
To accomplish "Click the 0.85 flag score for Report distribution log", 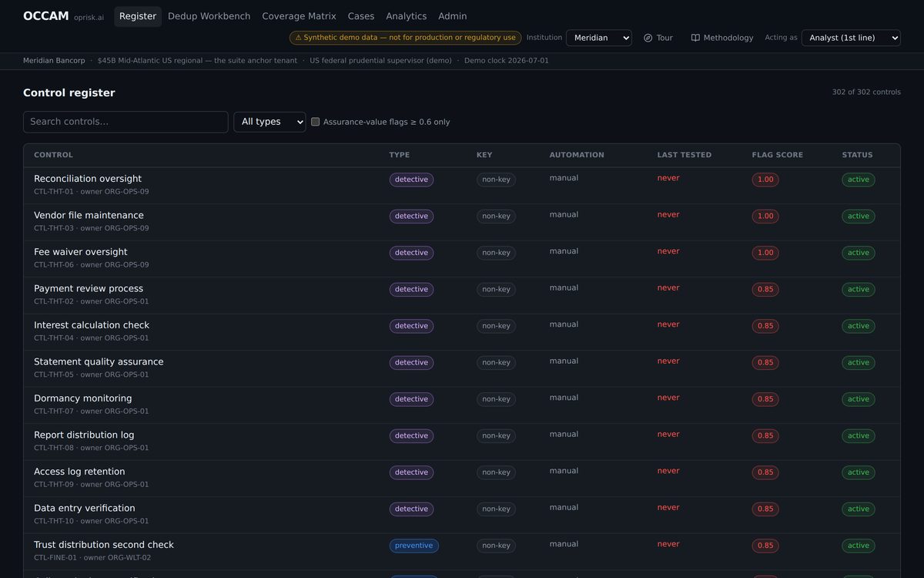I will click(765, 435).
